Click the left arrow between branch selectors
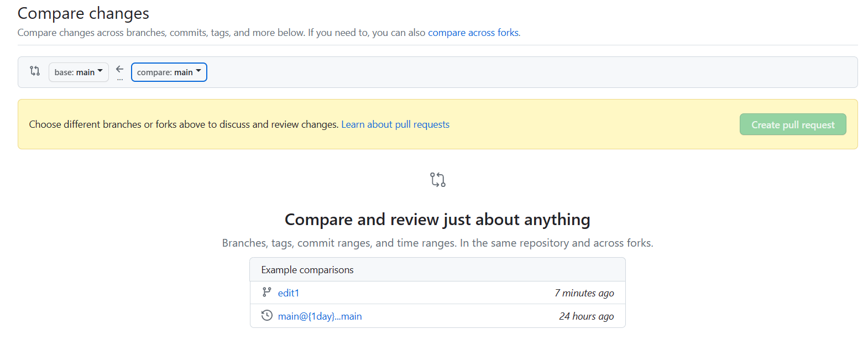Image resolution: width=868 pixels, height=339 pixels. point(120,69)
